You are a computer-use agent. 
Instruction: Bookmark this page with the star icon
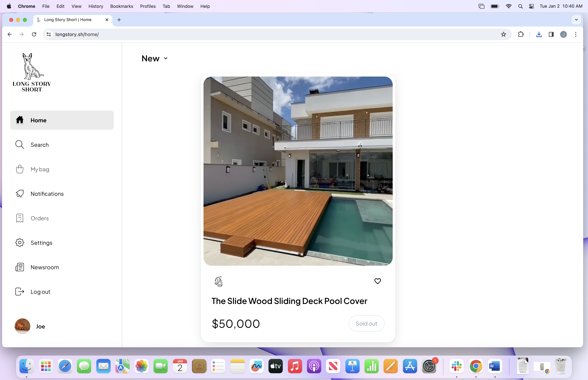(x=503, y=34)
